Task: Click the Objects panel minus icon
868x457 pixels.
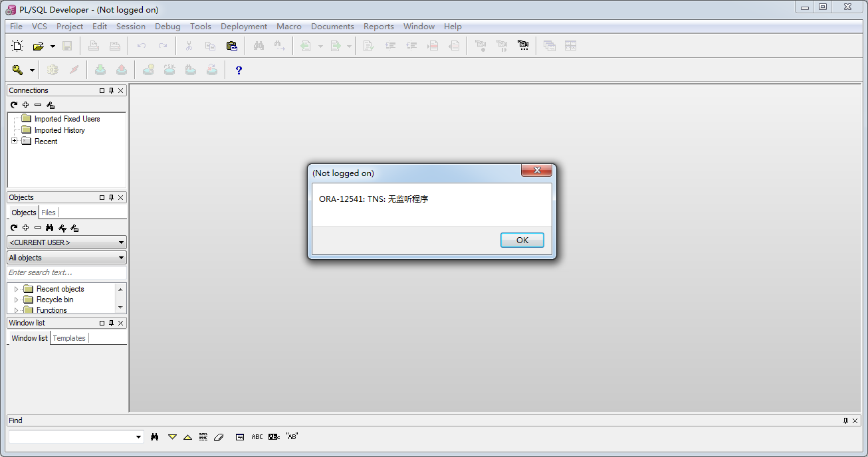Action: (38, 228)
